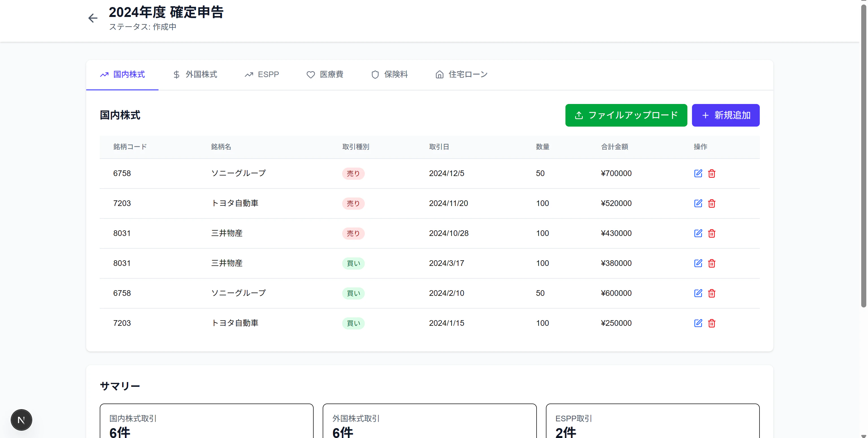This screenshot has height=438, width=868.
Task: Delete the Sony Group 2024/2/10 buy row
Action: tap(711, 293)
